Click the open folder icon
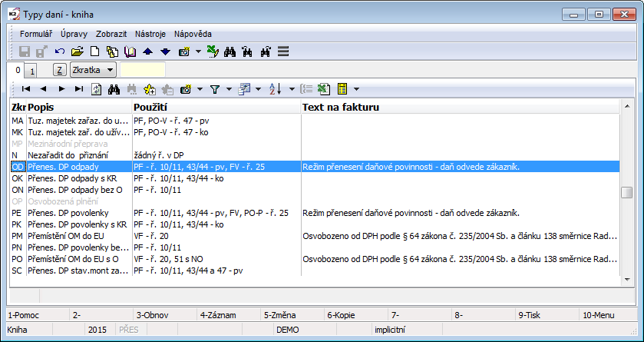Screen dimensions: 644x342 78,51
